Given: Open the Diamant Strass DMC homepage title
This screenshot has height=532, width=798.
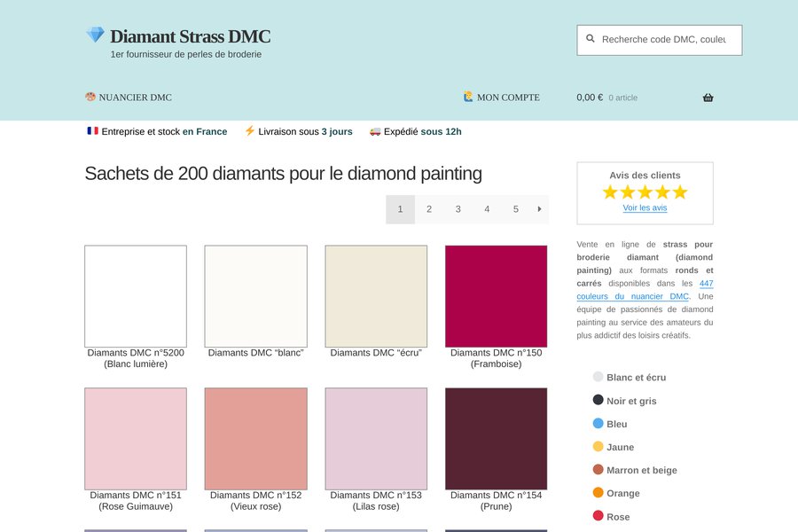Looking at the screenshot, I should pyautogui.click(x=191, y=36).
